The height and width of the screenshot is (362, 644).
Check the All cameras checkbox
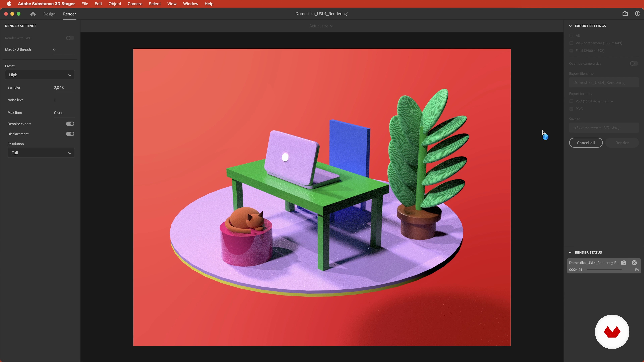[571, 36]
